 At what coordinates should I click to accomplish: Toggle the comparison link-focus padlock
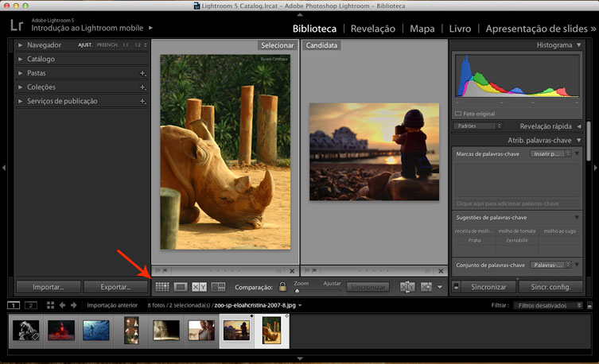(x=282, y=287)
